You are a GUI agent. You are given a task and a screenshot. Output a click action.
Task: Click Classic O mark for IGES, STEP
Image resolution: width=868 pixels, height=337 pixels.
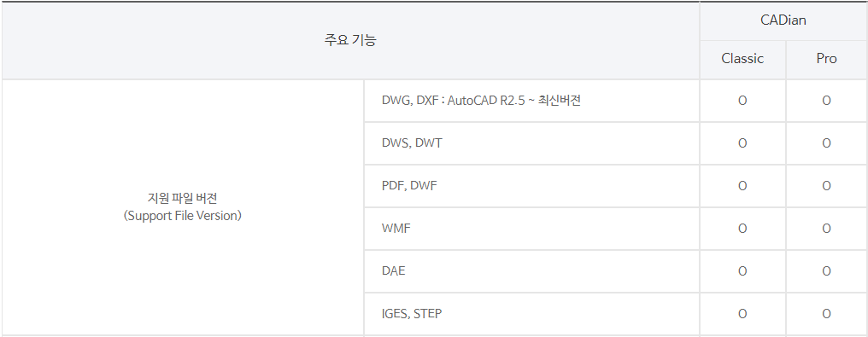[742, 314]
